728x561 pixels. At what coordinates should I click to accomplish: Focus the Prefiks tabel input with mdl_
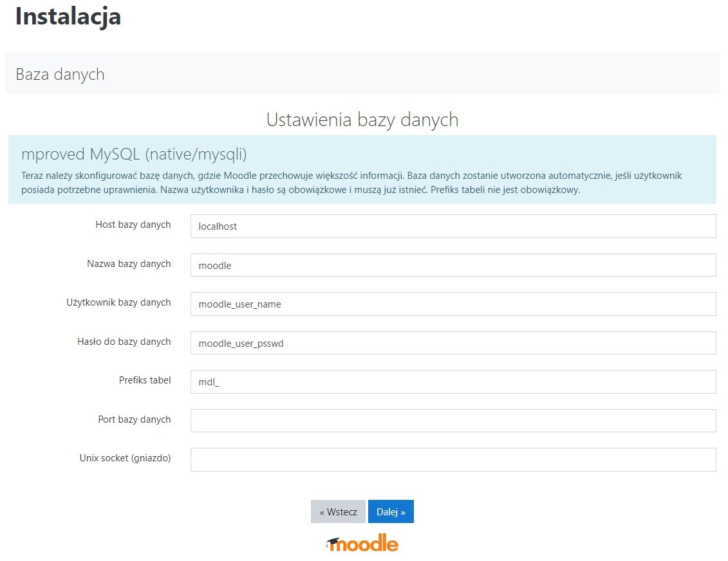point(453,382)
